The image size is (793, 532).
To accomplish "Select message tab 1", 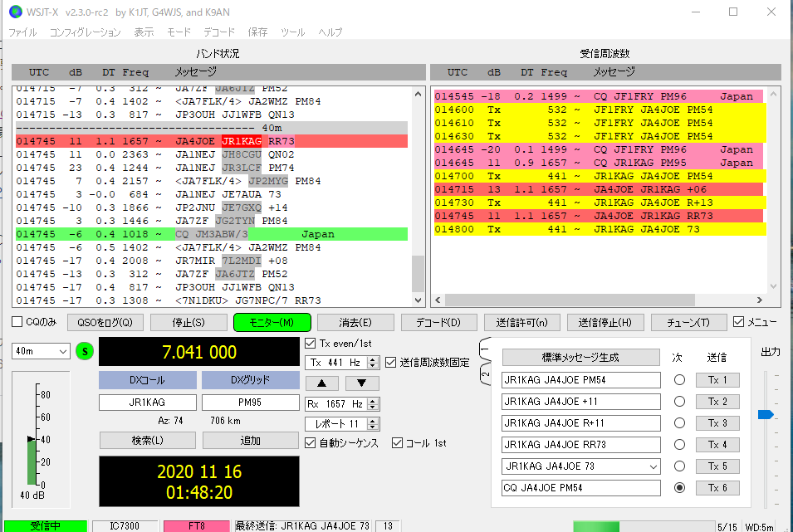I will click(485, 350).
